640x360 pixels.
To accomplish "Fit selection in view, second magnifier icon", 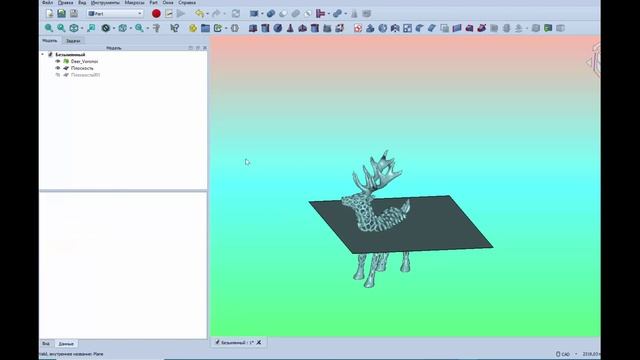I will (61, 28).
